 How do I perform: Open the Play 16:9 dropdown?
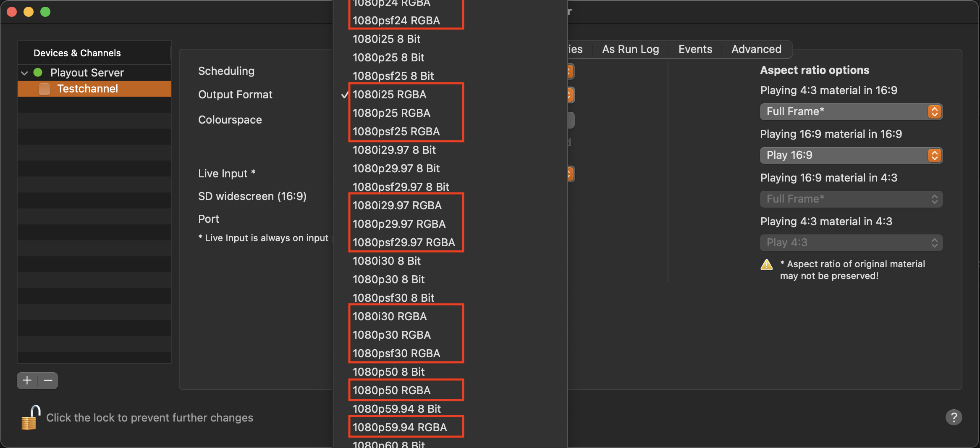851,155
